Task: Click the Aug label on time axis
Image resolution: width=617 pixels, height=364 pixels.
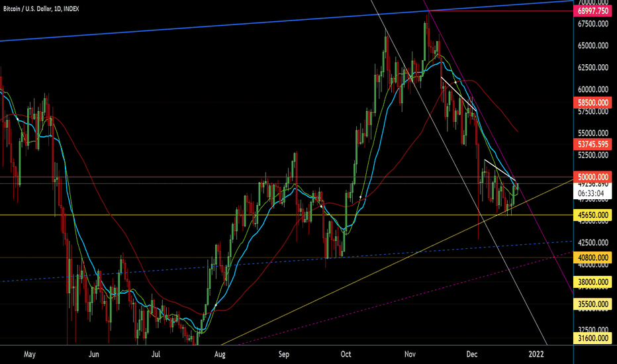Action: [220, 354]
